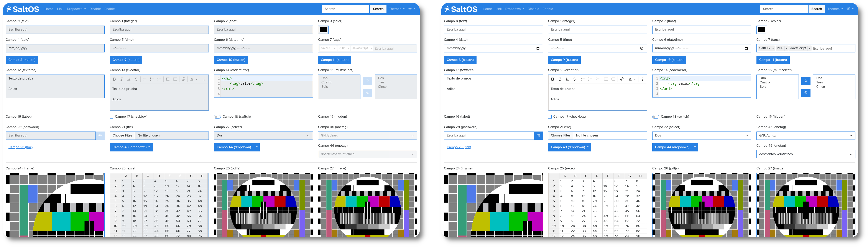Click Home in left panel navbar
The height and width of the screenshot is (247, 868).
(49, 9)
